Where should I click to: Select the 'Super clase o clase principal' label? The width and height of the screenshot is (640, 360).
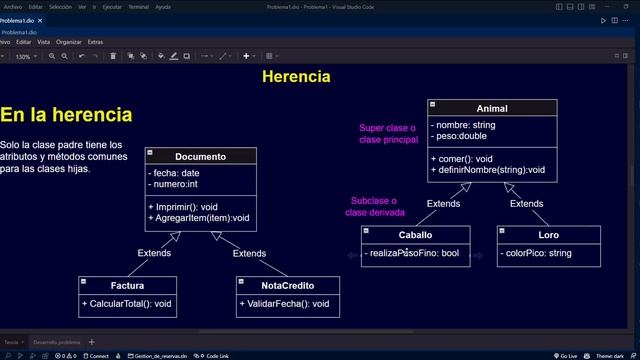(x=388, y=134)
